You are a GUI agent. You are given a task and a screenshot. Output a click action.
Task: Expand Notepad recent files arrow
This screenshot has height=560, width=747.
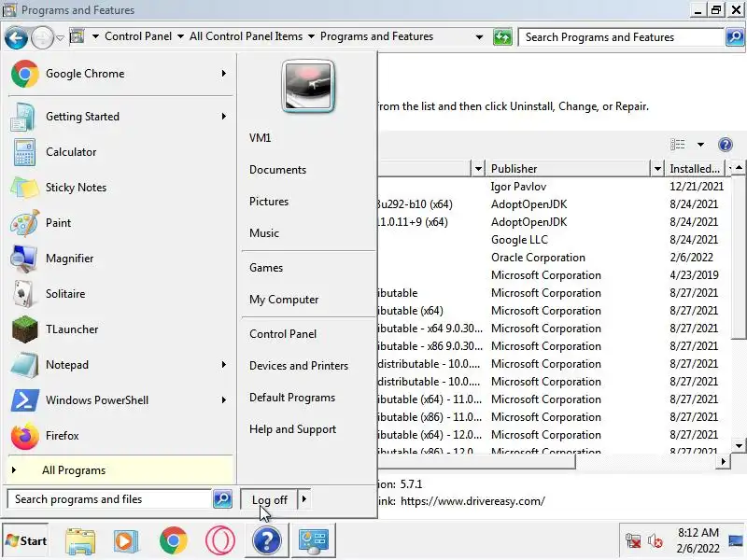(x=223, y=365)
